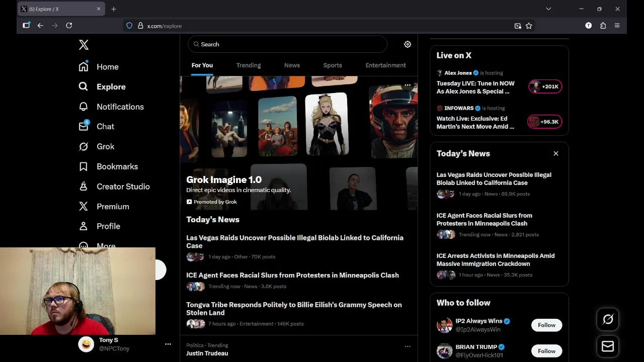Click the list all tabs chevron

(x=548, y=9)
